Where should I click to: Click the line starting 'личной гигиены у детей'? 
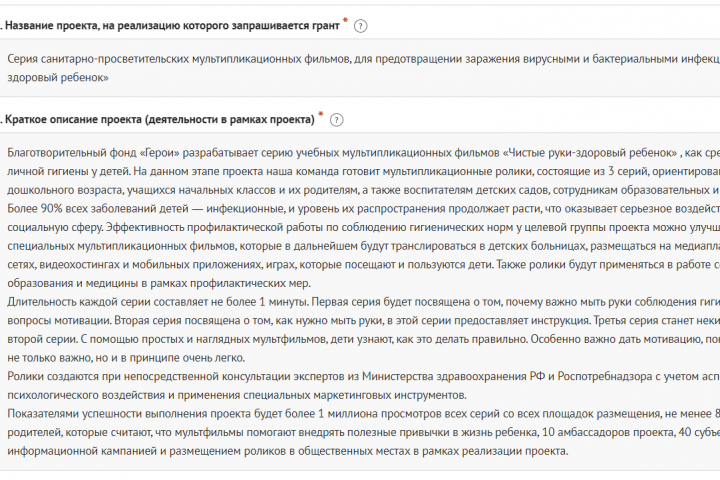click(363, 171)
